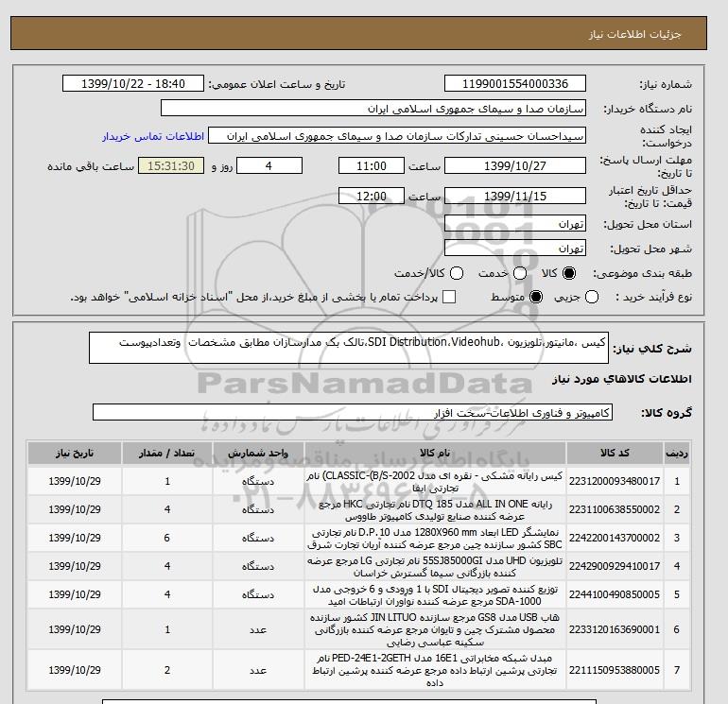The image size is (728, 704).
Task: Click the price validity date 1399/11/15
Action: point(515,197)
